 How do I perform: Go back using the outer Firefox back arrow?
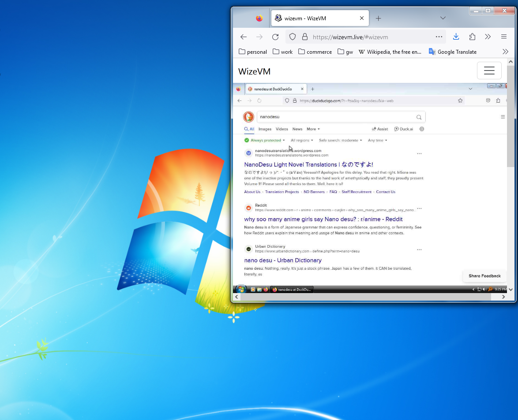(x=244, y=37)
